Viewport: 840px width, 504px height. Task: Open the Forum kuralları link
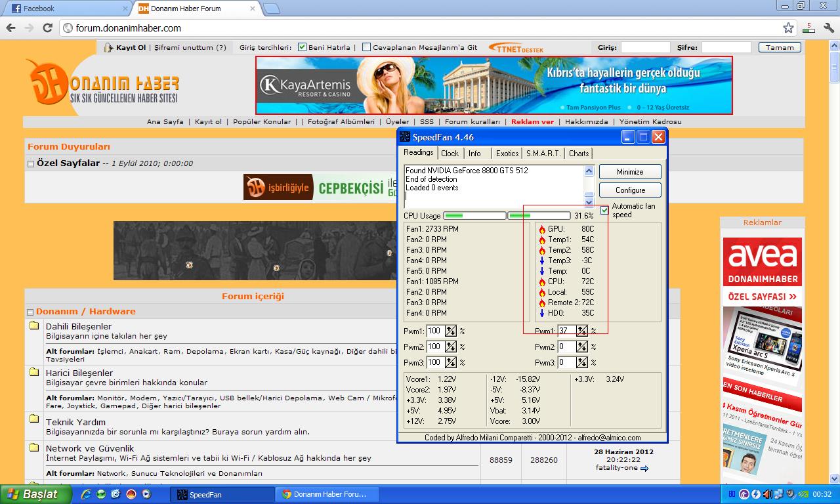pyautogui.click(x=472, y=121)
